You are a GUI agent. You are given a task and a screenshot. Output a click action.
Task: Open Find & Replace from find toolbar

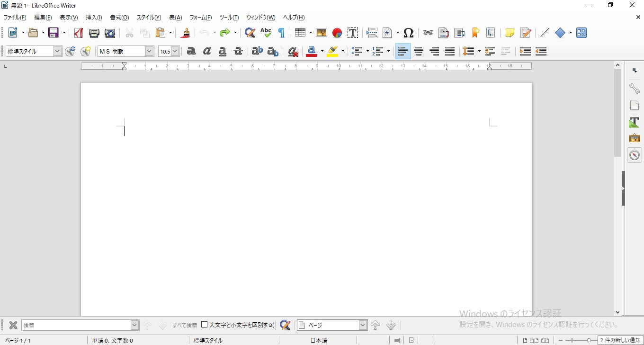click(285, 325)
